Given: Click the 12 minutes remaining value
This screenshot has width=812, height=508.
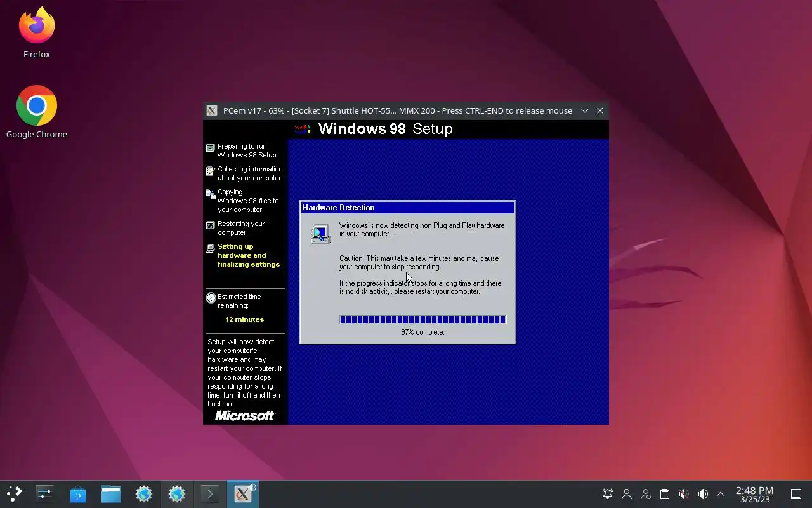Looking at the screenshot, I should click(244, 319).
